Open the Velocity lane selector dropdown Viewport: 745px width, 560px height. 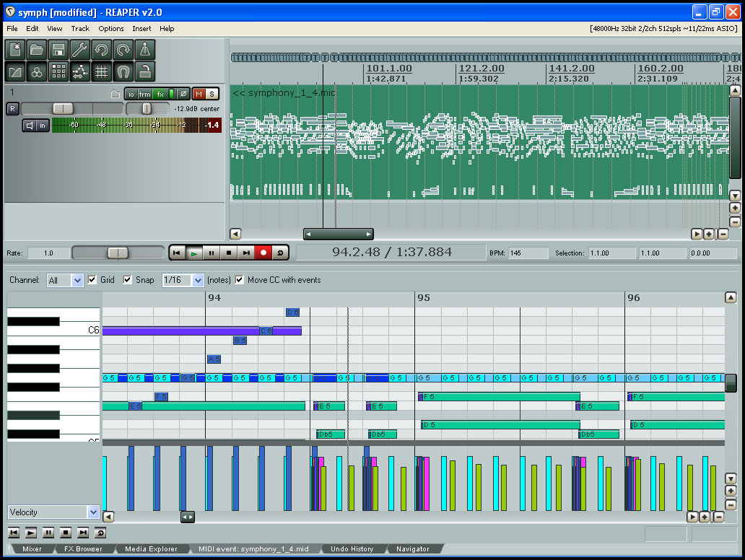click(x=95, y=512)
